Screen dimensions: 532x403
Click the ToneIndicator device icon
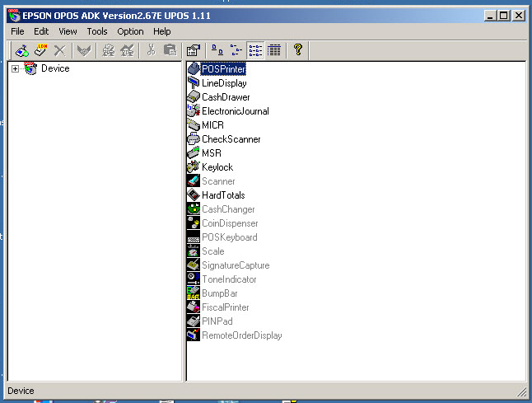194,279
